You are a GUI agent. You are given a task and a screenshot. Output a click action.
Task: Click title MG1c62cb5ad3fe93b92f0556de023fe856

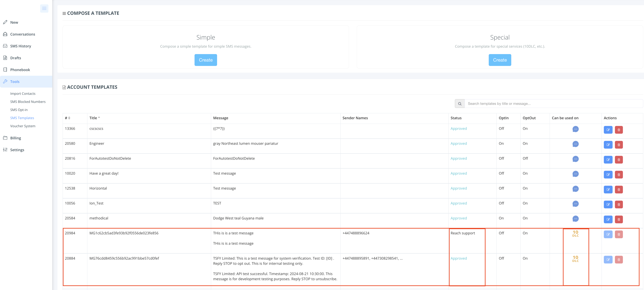click(124, 233)
